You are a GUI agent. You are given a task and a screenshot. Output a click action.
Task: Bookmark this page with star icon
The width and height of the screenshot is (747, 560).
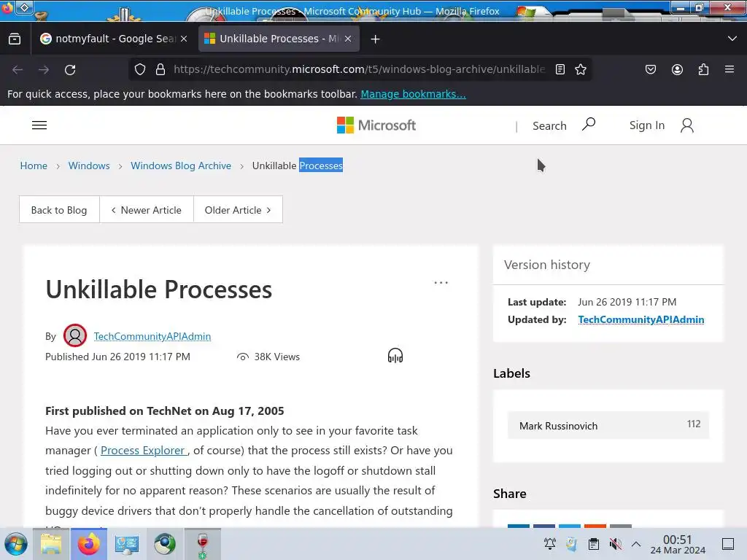pos(580,69)
